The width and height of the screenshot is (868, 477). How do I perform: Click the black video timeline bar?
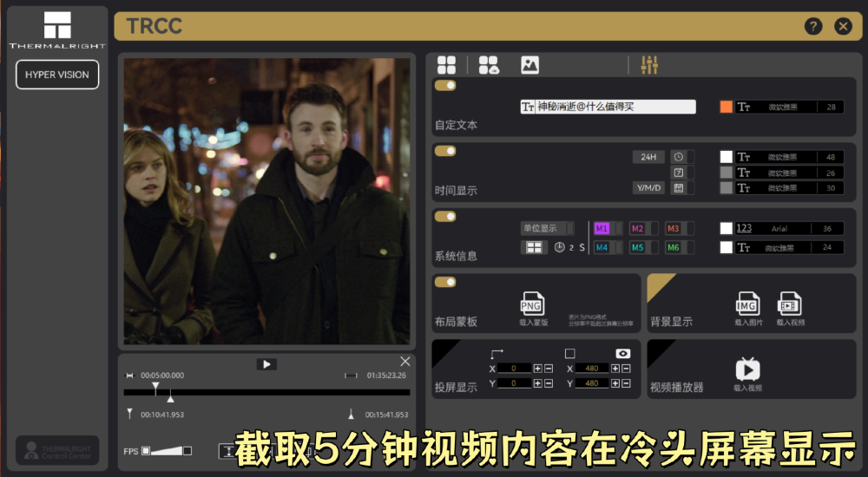point(266,392)
